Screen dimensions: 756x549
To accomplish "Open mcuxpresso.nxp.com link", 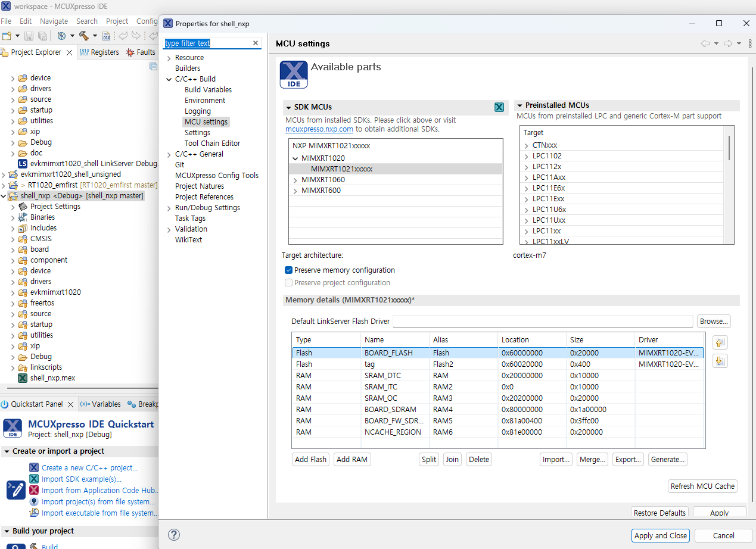I will pyautogui.click(x=319, y=129).
